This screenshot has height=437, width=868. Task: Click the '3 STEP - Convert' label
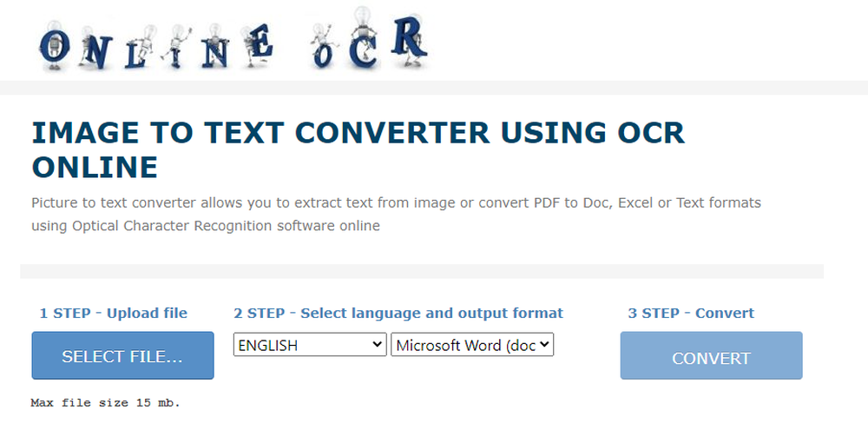pyautogui.click(x=691, y=313)
